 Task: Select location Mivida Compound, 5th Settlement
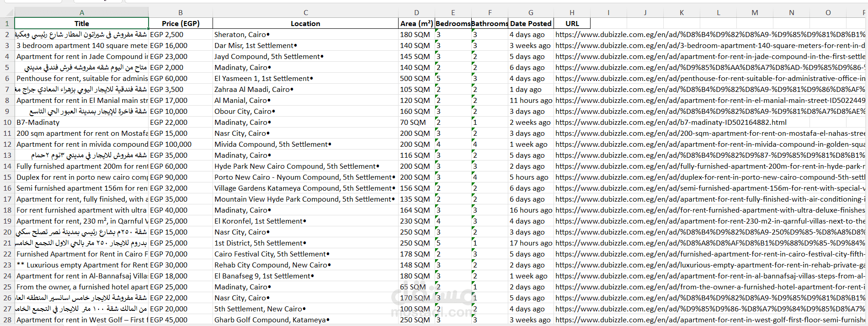[x=305, y=144]
